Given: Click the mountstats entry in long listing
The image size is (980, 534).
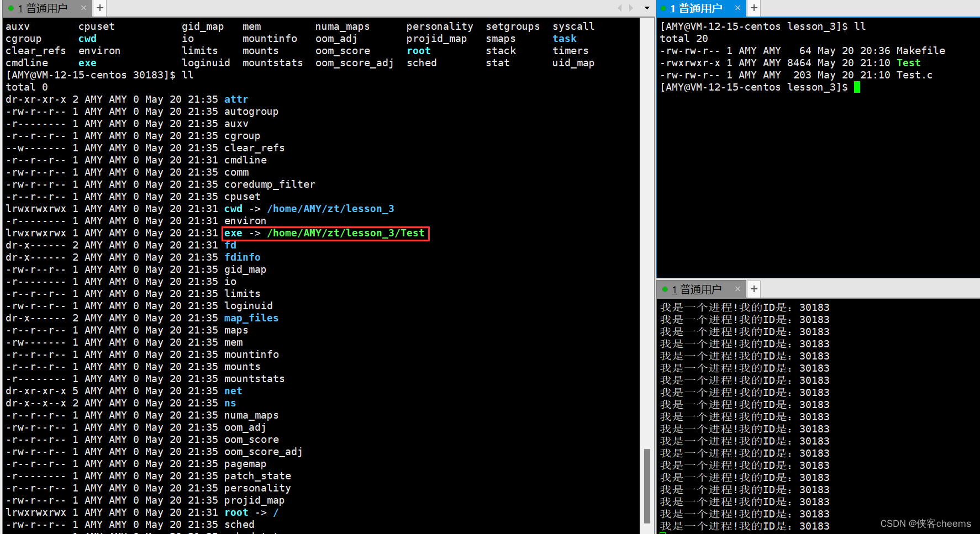Looking at the screenshot, I should (x=255, y=379).
